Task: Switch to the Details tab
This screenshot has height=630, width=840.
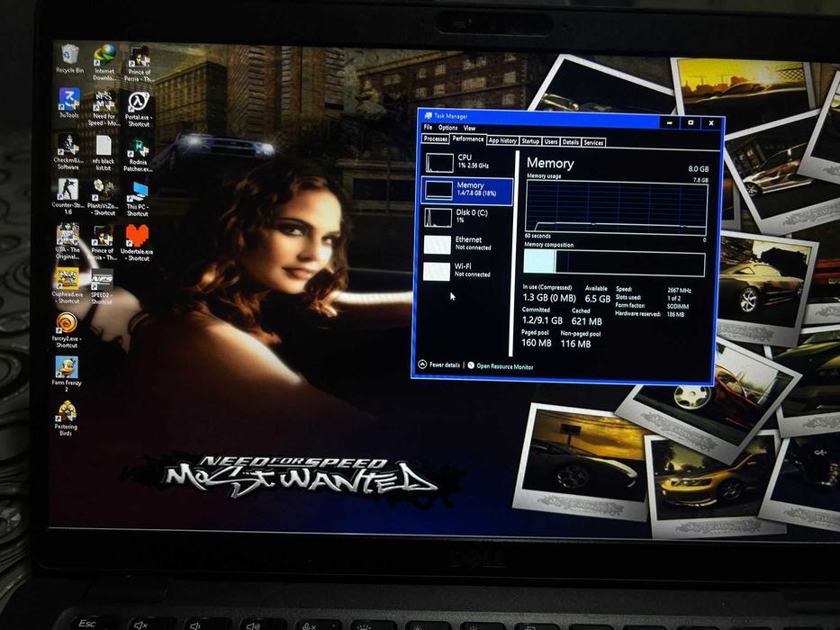Action: [x=570, y=142]
